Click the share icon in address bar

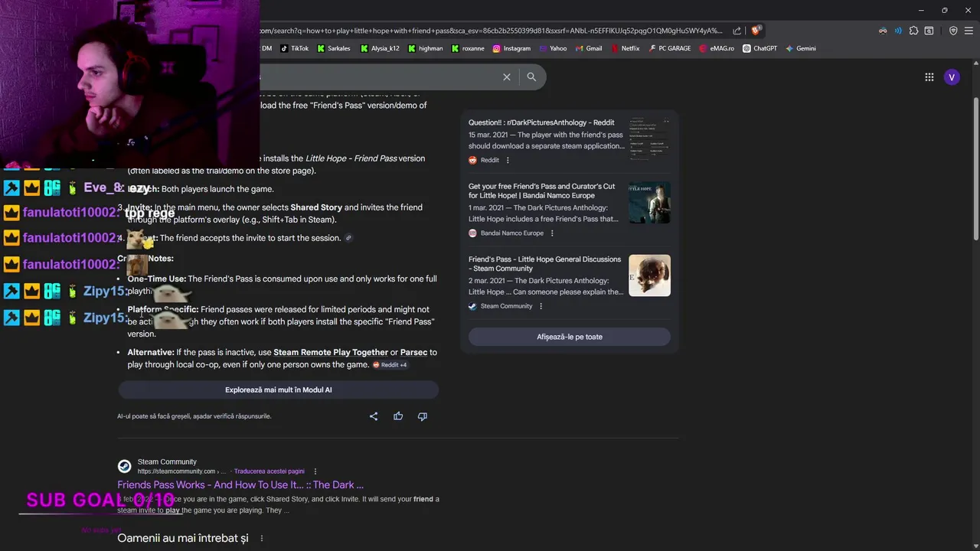point(737,31)
